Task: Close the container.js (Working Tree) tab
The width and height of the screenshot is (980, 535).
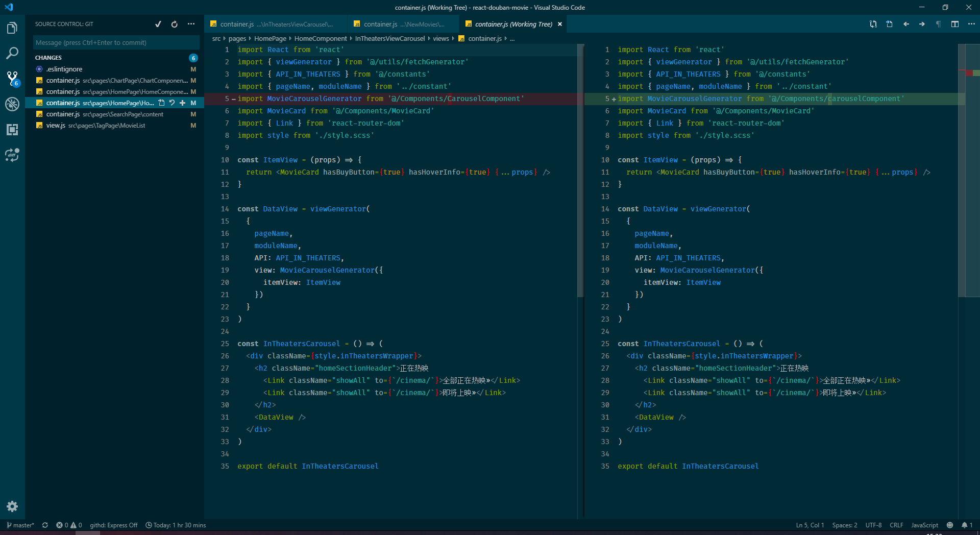Action: click(560, 24)
